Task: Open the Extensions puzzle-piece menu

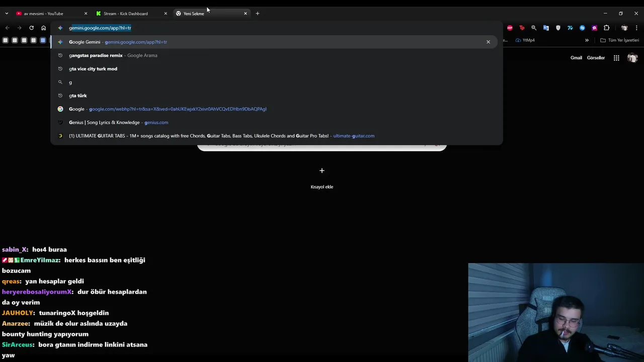Action: [606, 28]
